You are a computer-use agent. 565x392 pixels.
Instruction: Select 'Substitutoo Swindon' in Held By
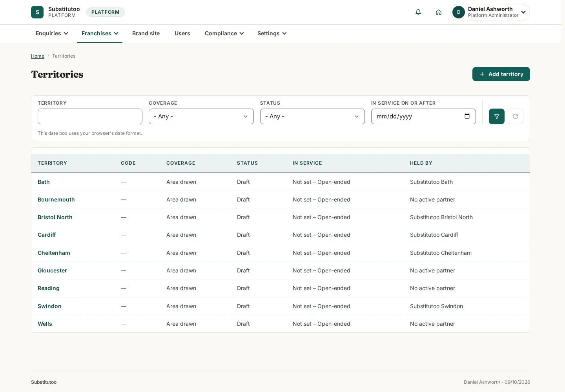pyautogui.click(x=436, y=306)
